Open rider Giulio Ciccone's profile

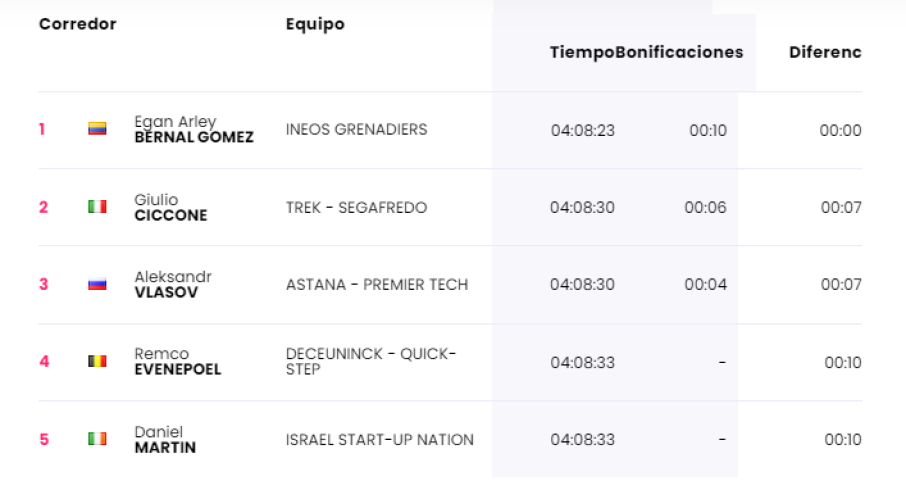tap(170, 207)
